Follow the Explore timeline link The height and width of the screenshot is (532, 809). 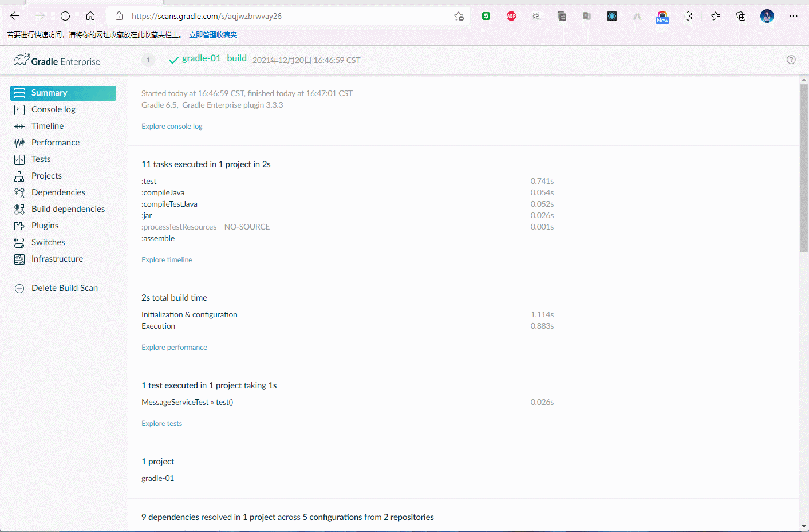click(167, 260)
